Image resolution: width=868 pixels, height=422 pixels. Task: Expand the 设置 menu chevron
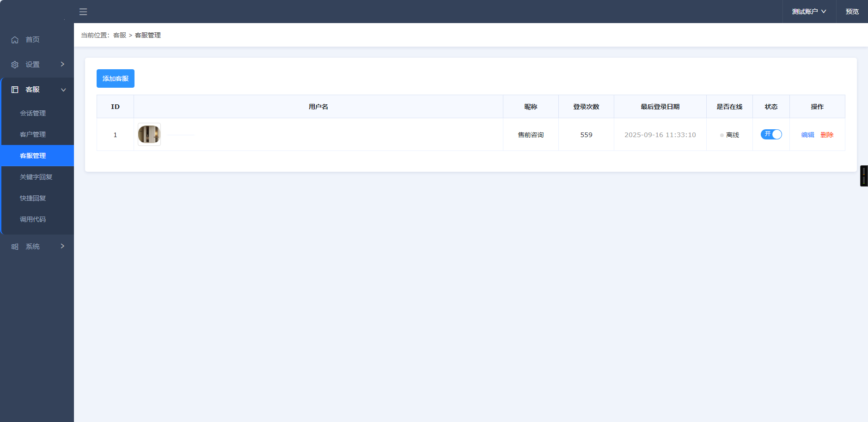tap(62, 64)
